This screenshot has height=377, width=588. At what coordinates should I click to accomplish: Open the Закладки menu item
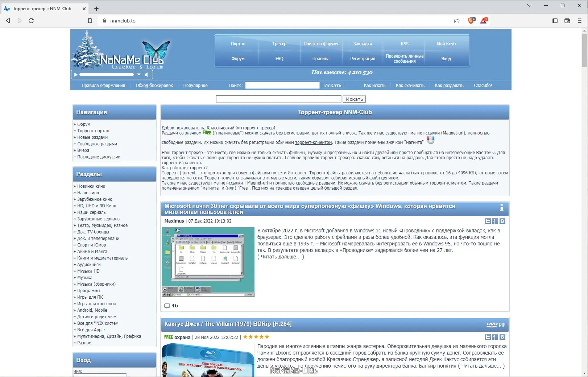(363, 44)
